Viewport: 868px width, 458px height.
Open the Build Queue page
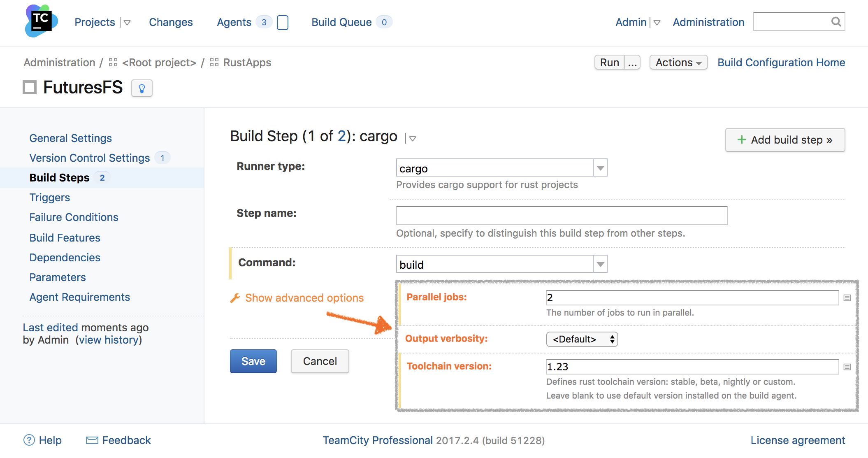click(341, 22)
